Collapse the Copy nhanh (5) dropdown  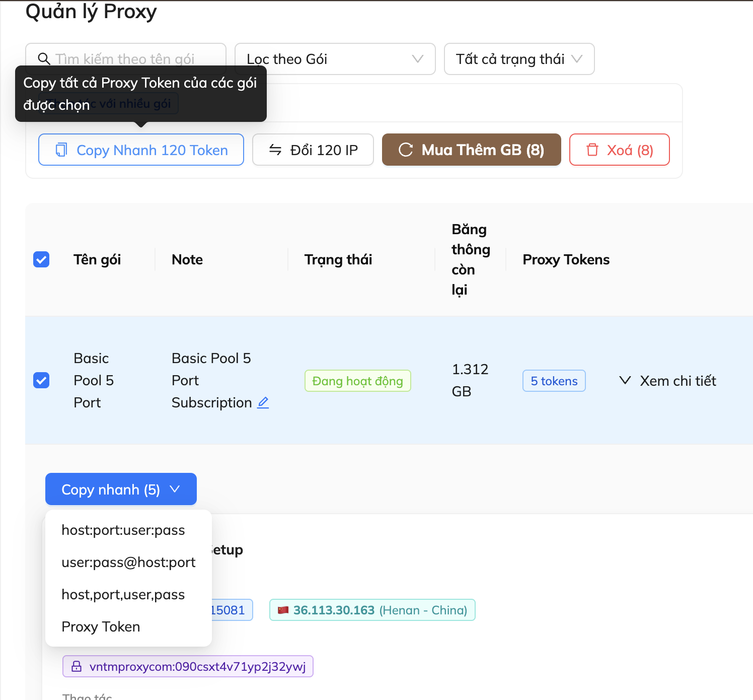coord(121,489)
